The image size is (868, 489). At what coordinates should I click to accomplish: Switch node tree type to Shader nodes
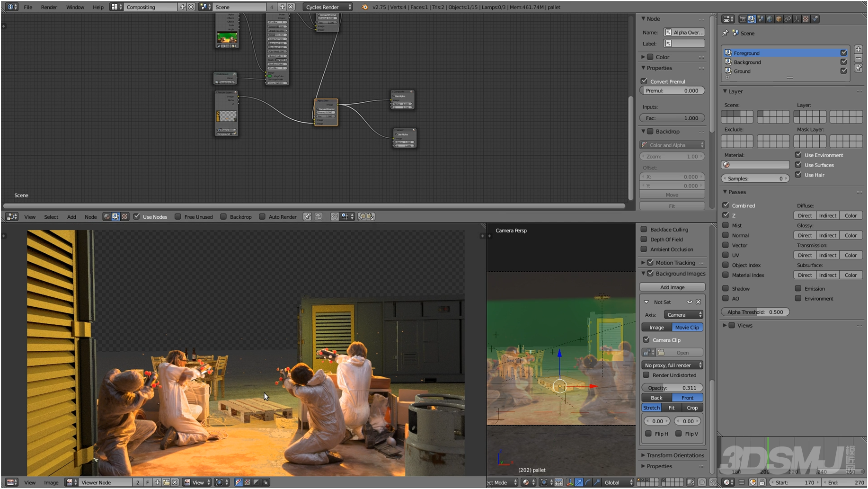[106, 217]
